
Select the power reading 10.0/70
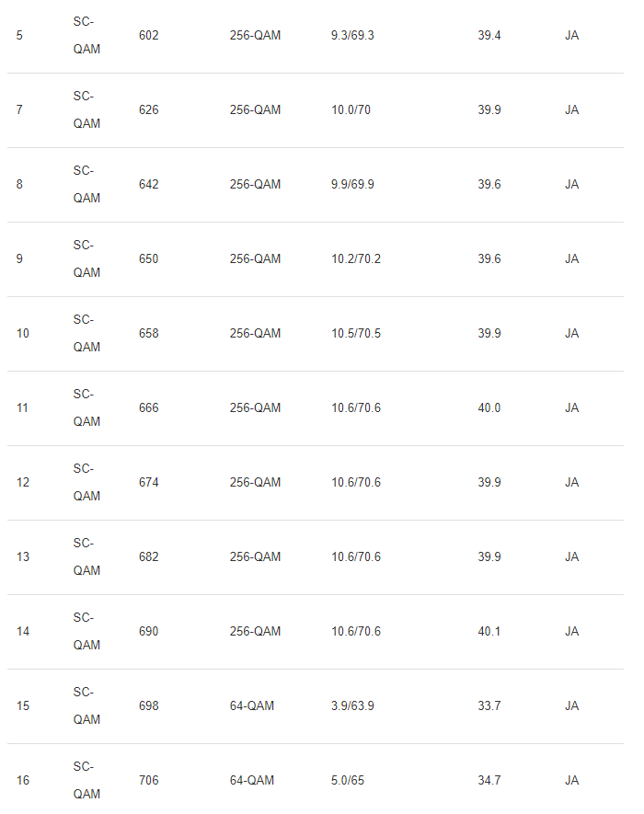click(x=351, y=110)
